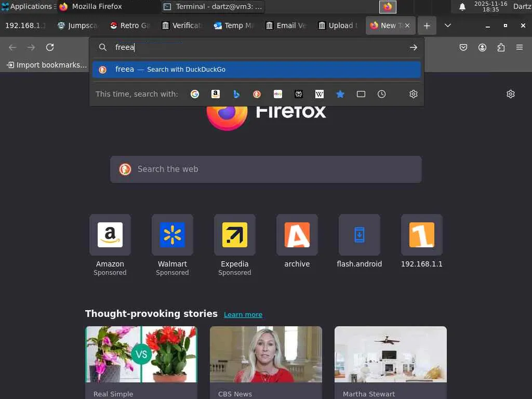Switch to the Email Ve tab
Screen dimensions: 532x399
click(286, 26)
